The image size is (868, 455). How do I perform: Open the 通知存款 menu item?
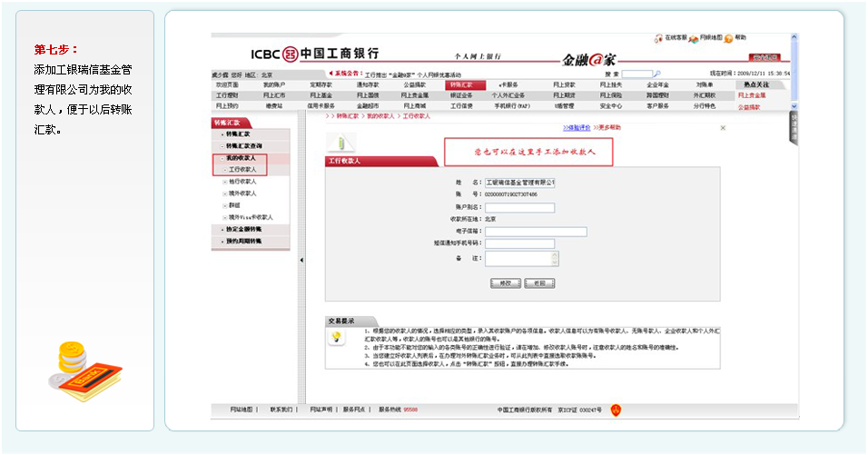pos(368,85)
